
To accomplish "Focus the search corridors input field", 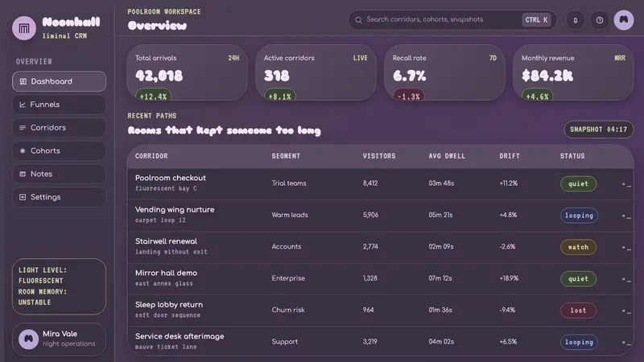I will 452,19.
